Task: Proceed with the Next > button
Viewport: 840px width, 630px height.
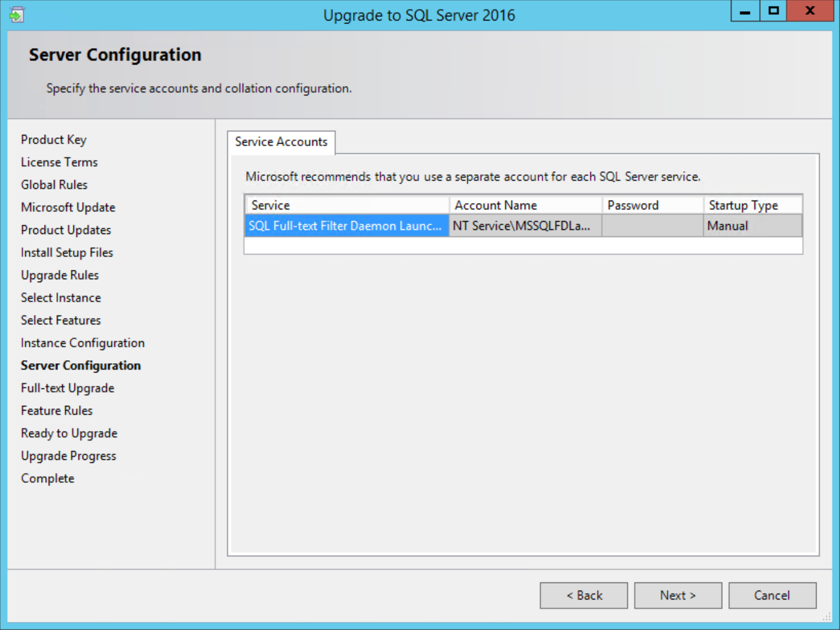Action: click(x=678, y=595)
